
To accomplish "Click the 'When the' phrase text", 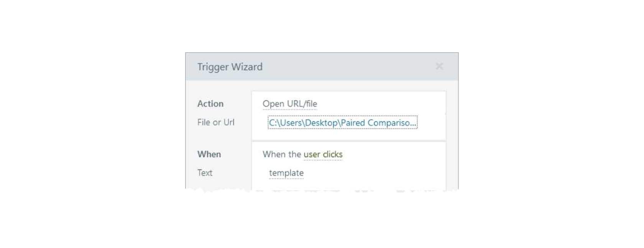I will coord(282,154).
